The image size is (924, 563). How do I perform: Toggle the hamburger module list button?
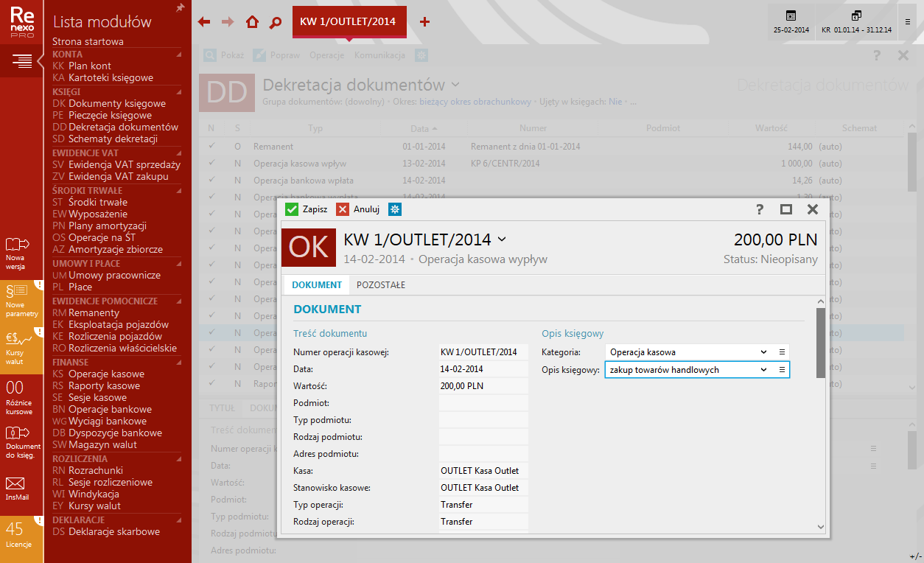(22, 61)
